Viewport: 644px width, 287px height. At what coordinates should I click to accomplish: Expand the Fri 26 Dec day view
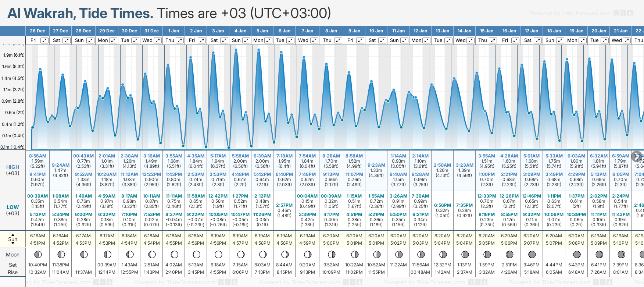coord(44,40)
